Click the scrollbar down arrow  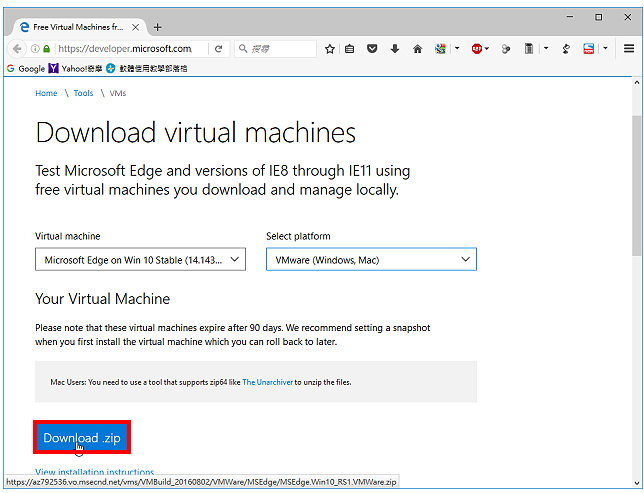pyautogui.click(x=636, y=483)
